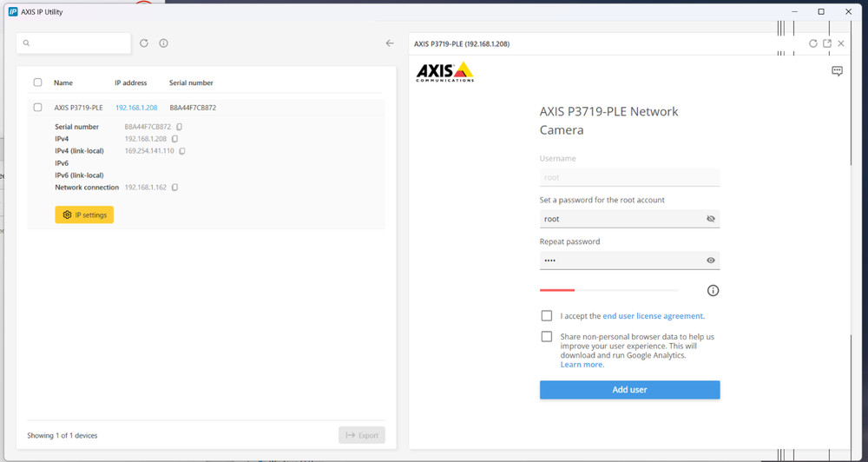868x462 pixels.
Task: Sort by the Serial number column header
Action: 191,82
